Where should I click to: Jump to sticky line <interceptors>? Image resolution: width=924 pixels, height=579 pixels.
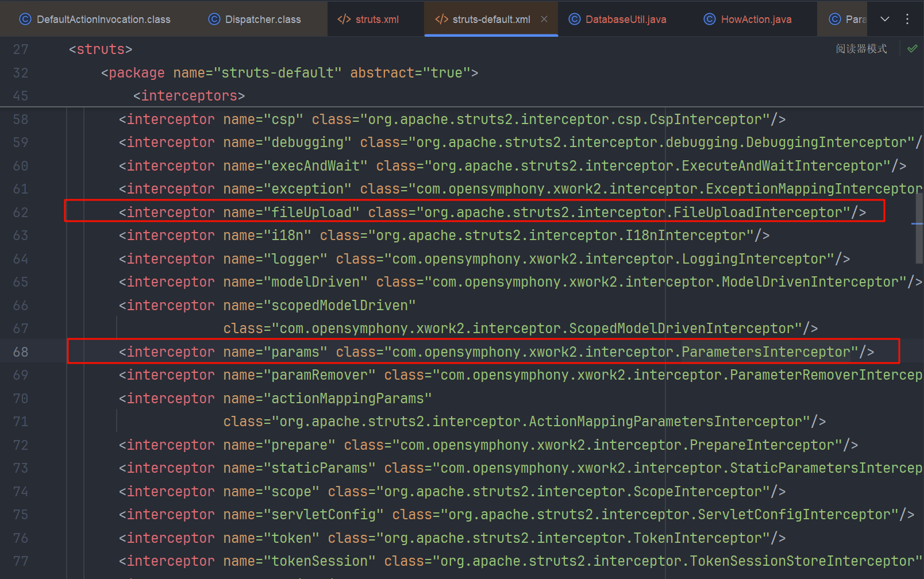click(189, 96)
